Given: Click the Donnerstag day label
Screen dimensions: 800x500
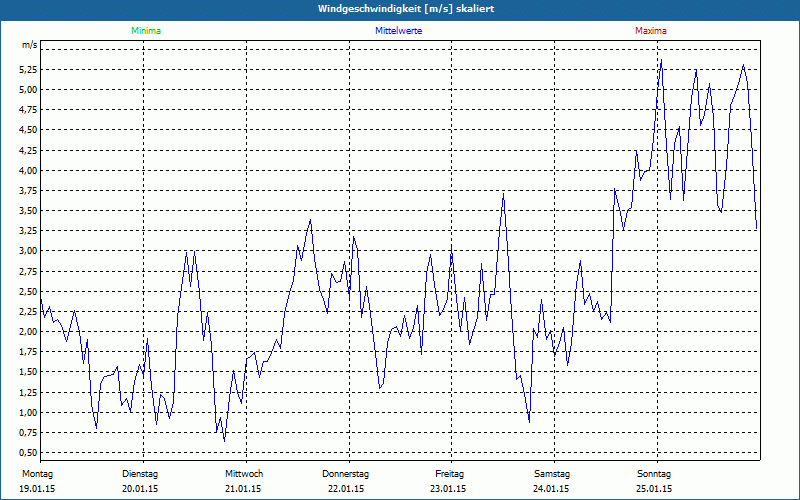Looking at the screenshot, I should click(x=345, y=474).
